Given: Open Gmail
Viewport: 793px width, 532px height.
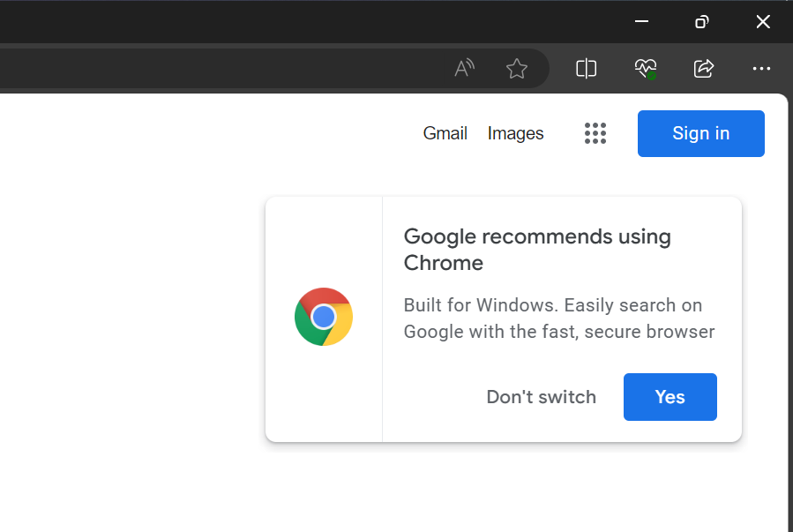Looking at the screenshot, I should tap(445, 133).
